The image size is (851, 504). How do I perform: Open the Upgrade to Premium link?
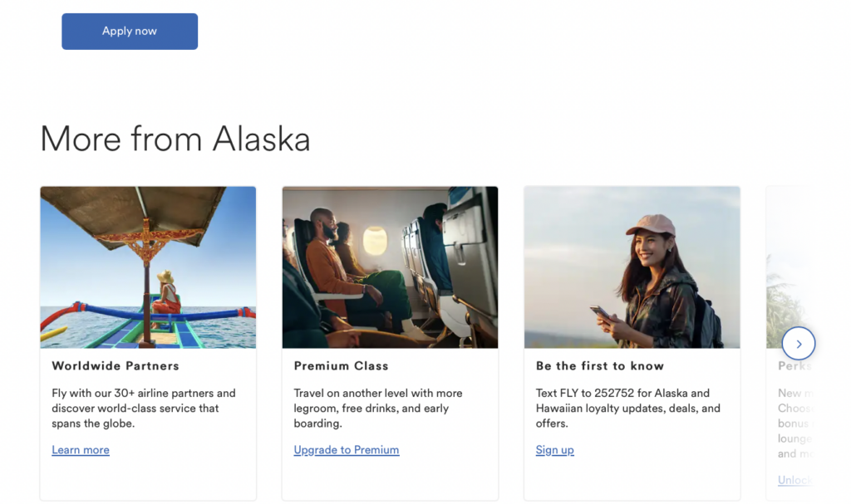point(347,450)
